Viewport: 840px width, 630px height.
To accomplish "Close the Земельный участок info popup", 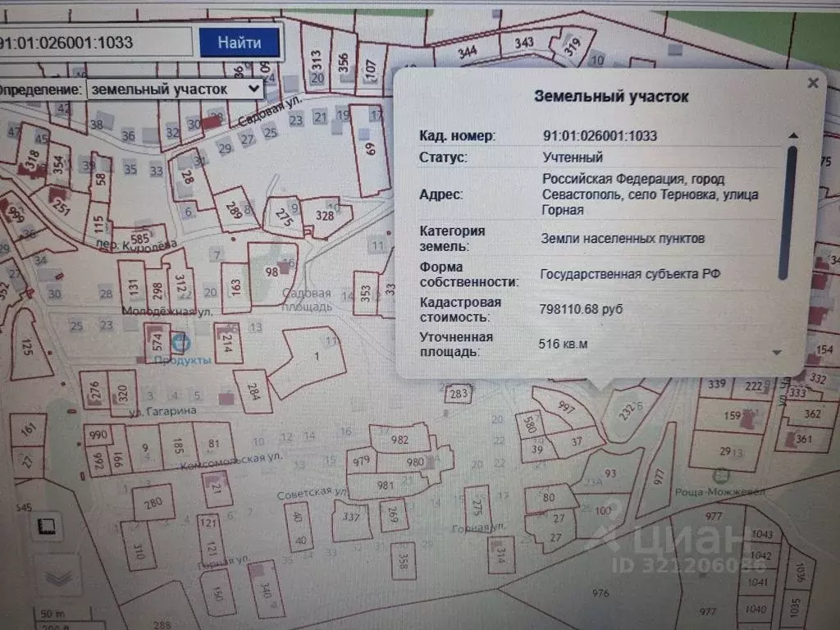I will 813,83.
